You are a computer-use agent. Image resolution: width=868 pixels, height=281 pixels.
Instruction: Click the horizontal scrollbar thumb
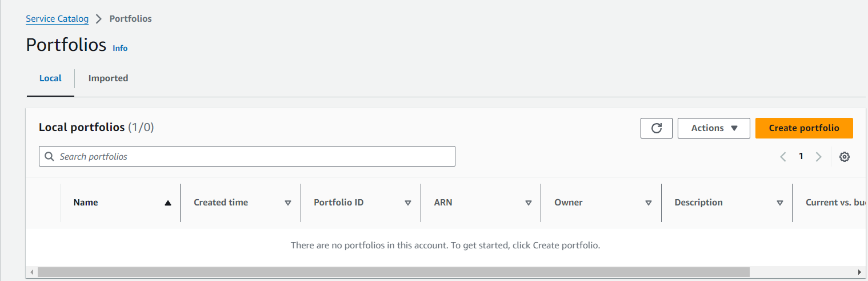tap(393, 272)
